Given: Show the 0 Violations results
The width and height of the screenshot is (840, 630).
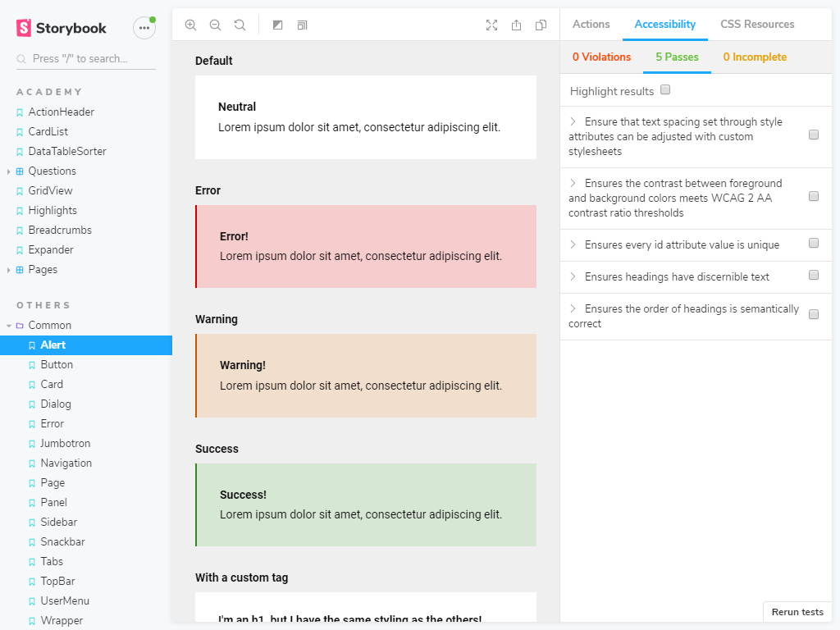Looking at the screenshot, I should 601,57.
